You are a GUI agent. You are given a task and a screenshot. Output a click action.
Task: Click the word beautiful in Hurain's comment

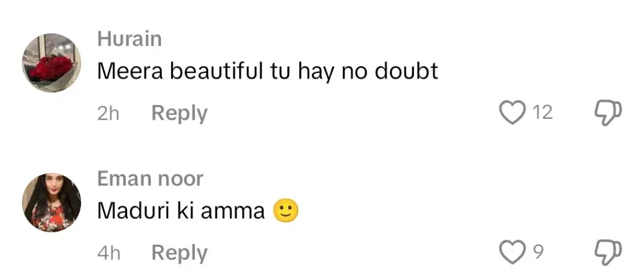(x=217, y=72)
